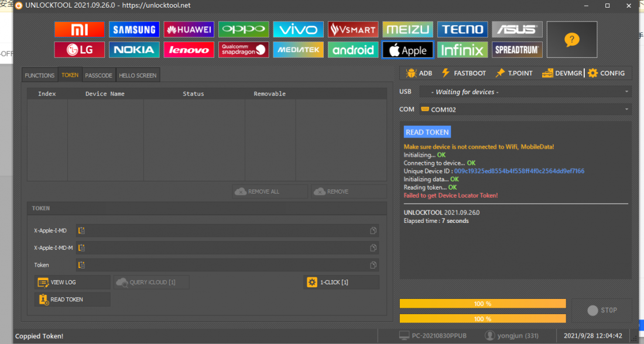Image resolution: width=644 pixels, height=344 pixels.
Task: Open DEVMGR device manager
Action: point(562,73)
